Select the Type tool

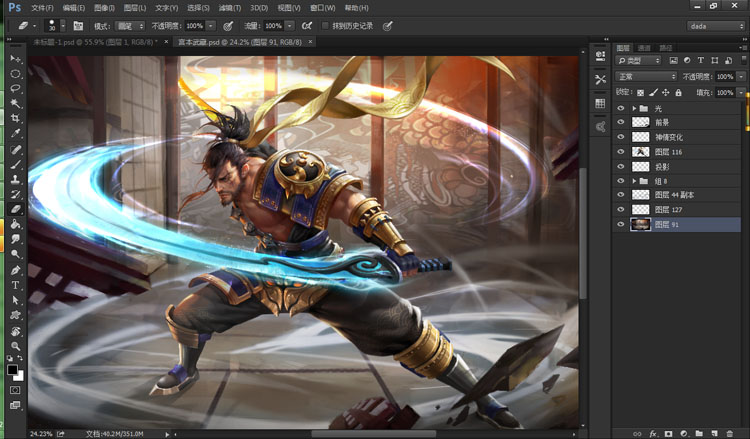15,285
